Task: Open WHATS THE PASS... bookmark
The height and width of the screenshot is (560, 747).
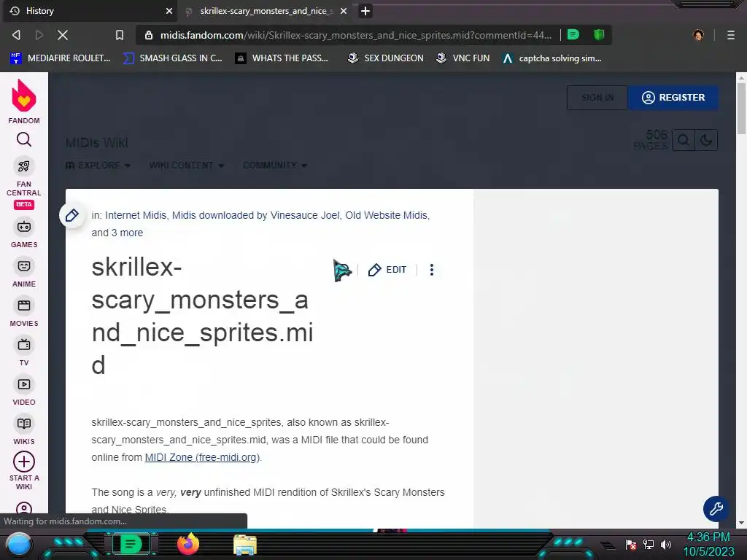Action: click(282, 58)
